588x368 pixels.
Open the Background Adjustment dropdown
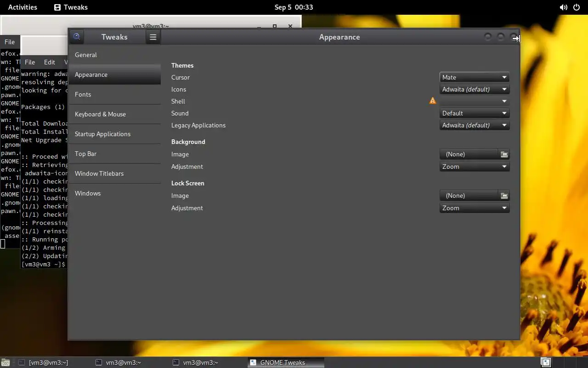tap(475, 167)
